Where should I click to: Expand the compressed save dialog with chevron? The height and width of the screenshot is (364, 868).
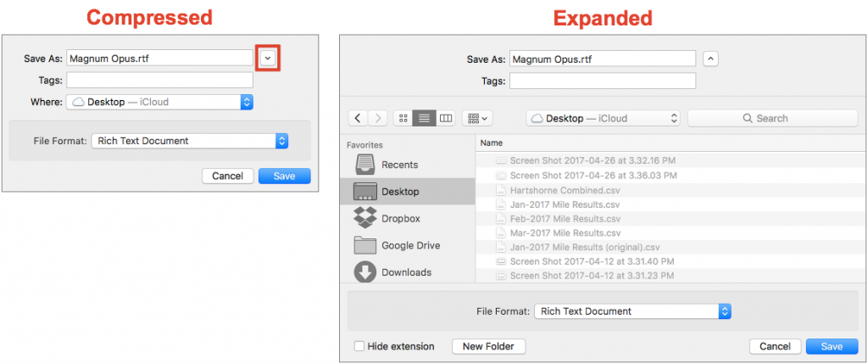coord(267,58)
